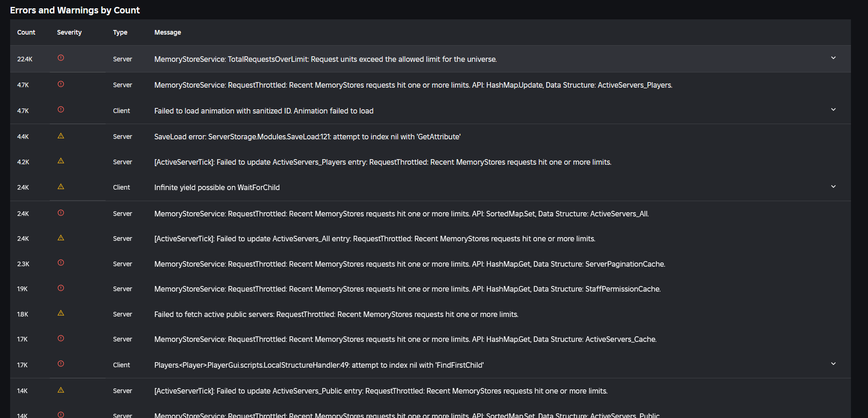Image resolution: width=868 pixels, height=418 pixels.
Task: Click error icon on HashMapUpdate ActiveServers_Players row
Action: pyautogui.click(x=61, y=84)
